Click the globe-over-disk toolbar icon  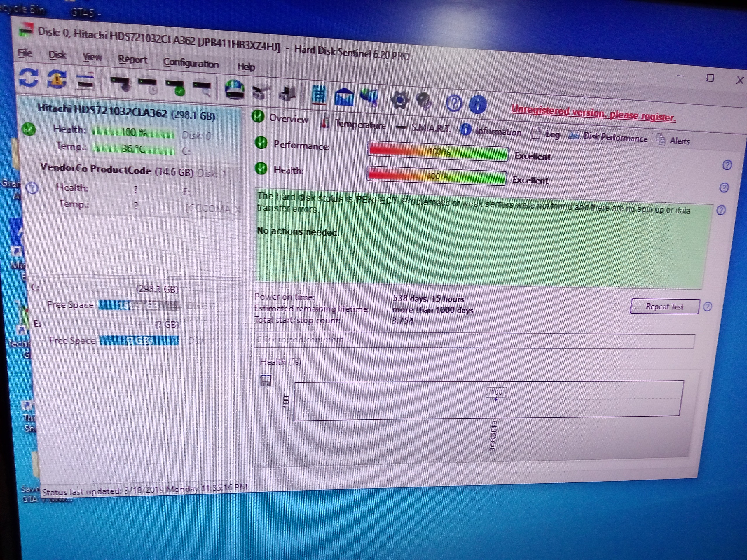(x=234, y=90)
